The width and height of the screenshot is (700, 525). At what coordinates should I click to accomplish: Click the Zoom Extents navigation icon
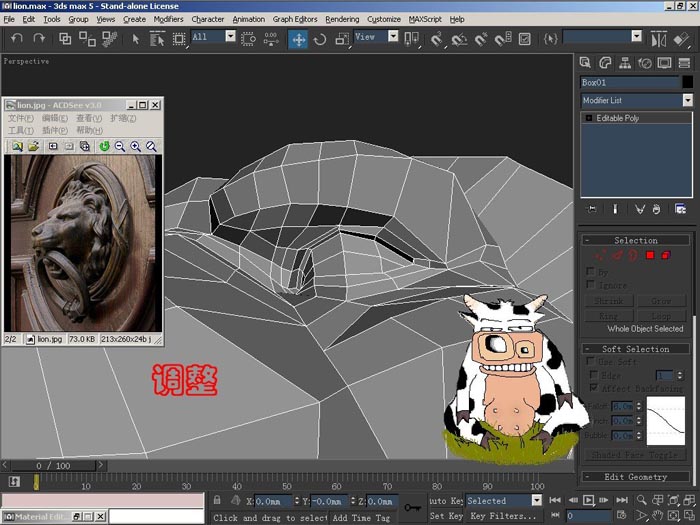click(x=673, y=500)
